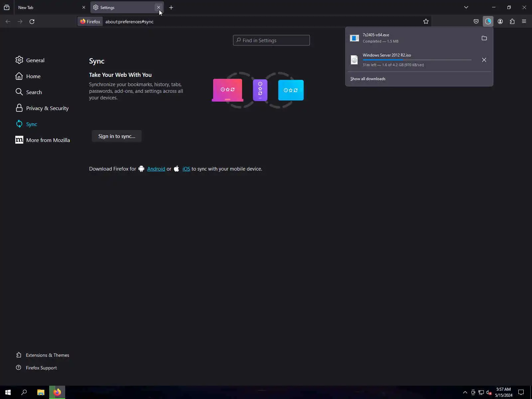Open the Windows Start menu
The width and height of the screenshot is (532, 399).
coord(8,392)
